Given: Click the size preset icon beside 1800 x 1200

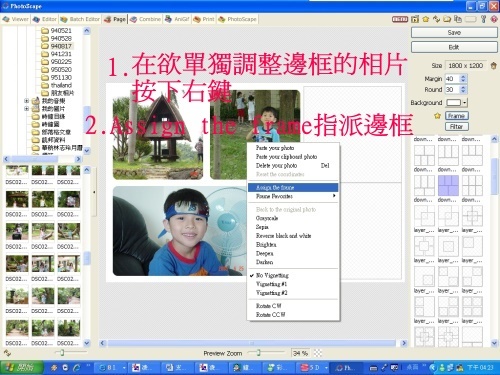Looking at the screenshot, I should point(494,66).
